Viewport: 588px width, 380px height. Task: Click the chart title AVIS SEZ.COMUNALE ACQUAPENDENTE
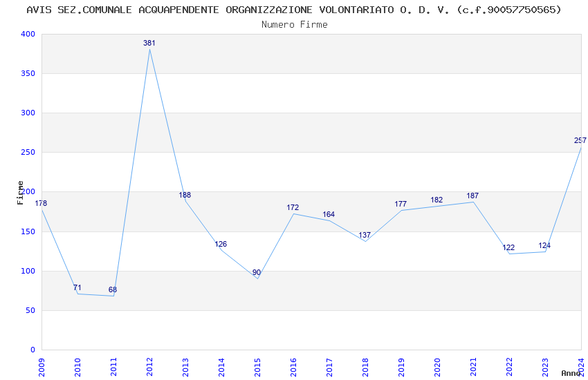click(x=293, y=10)
